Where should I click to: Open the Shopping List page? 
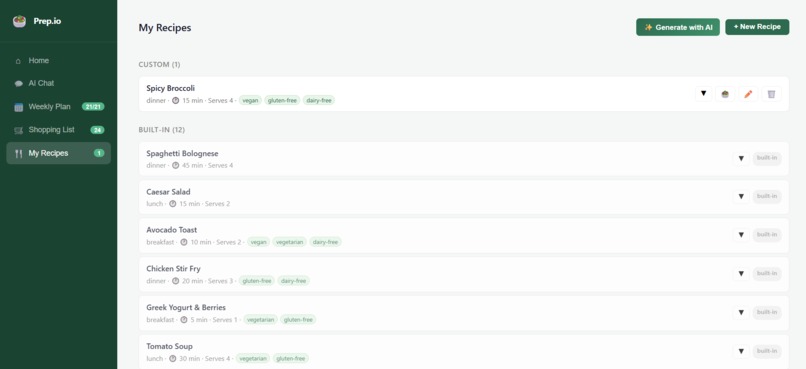point(58,130)
